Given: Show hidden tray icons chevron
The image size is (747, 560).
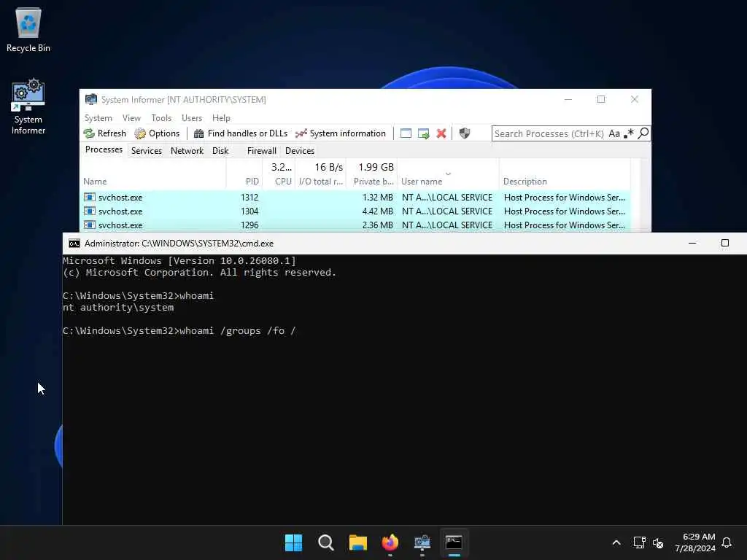Looking at the screenshot, I should point(616,542).
